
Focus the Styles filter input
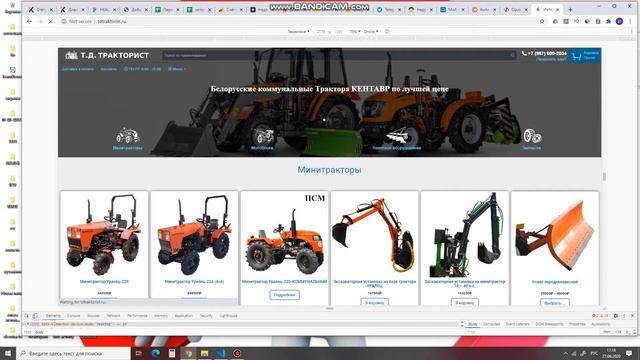click(531, 332)
